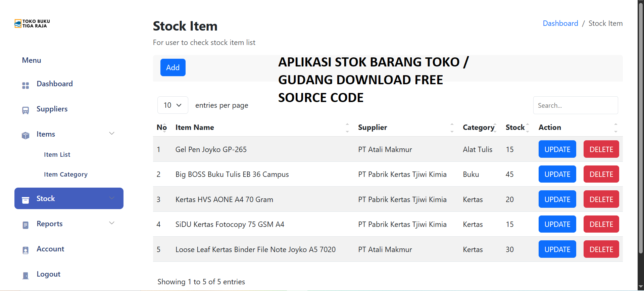
Task: Sort table by Item Name arrows
Action: point(347,128)
